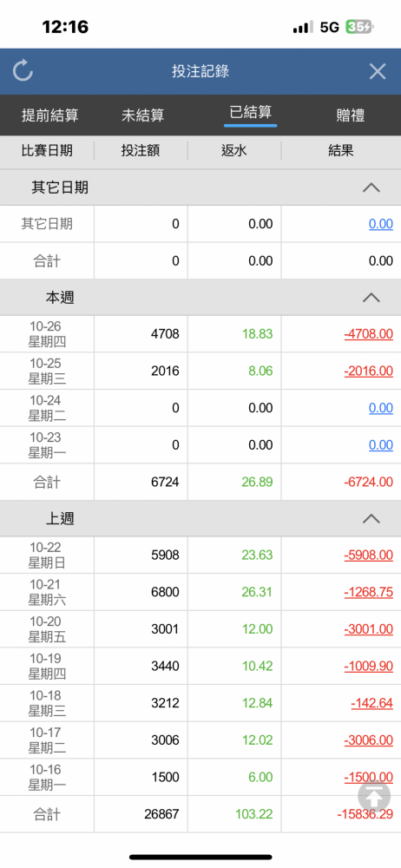This screenshot has height=868, width=401.
Task: Open the -4708.00 result for 10-26
Action: click(368, 334)
